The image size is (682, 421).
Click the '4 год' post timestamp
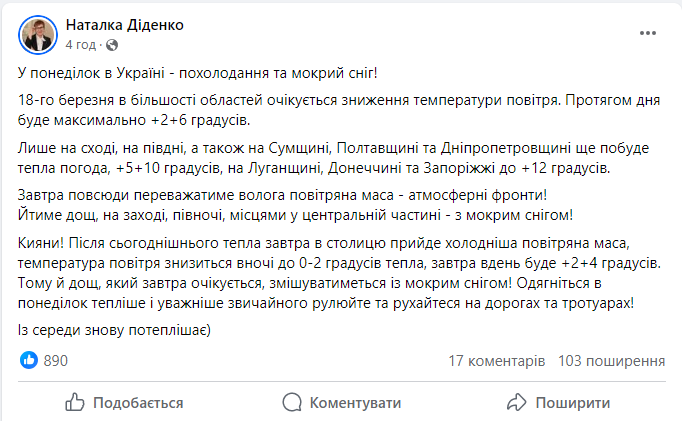[81, 45]
